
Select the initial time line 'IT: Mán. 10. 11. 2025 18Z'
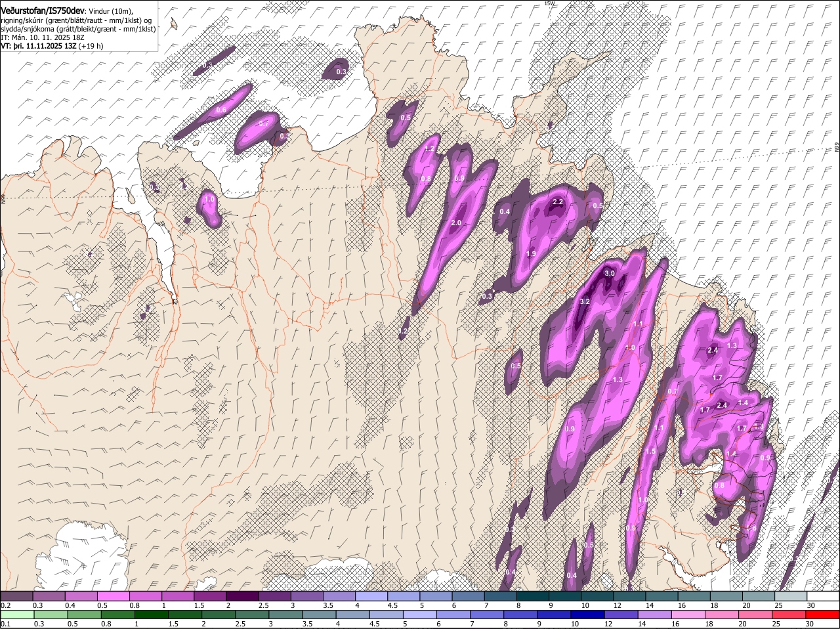click(42, 37)
